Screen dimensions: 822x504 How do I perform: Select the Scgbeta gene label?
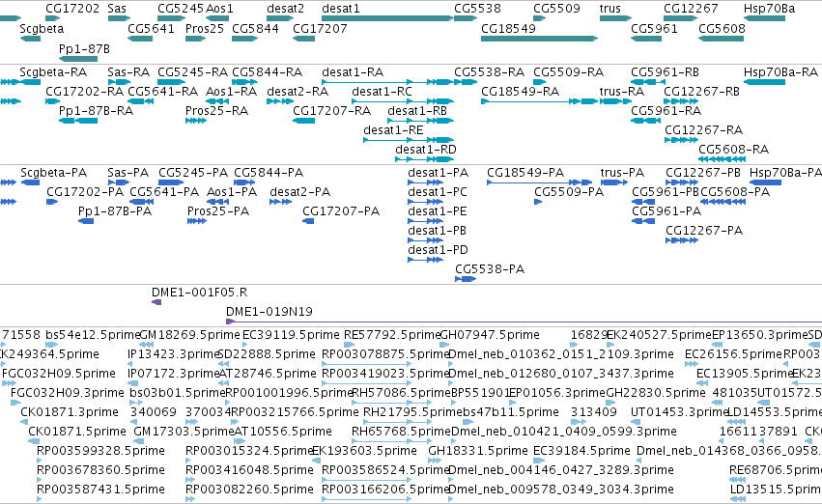pos(42,29)
